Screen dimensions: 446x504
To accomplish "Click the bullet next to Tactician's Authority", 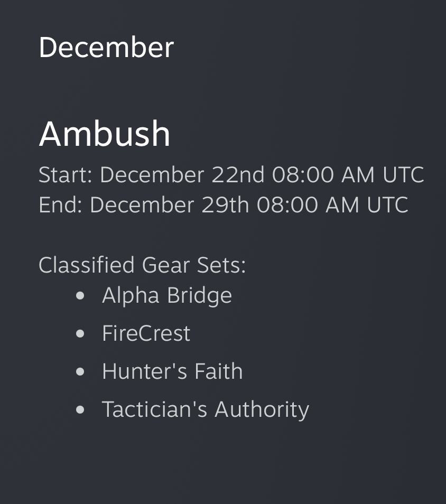I will (x=80, y=410).
